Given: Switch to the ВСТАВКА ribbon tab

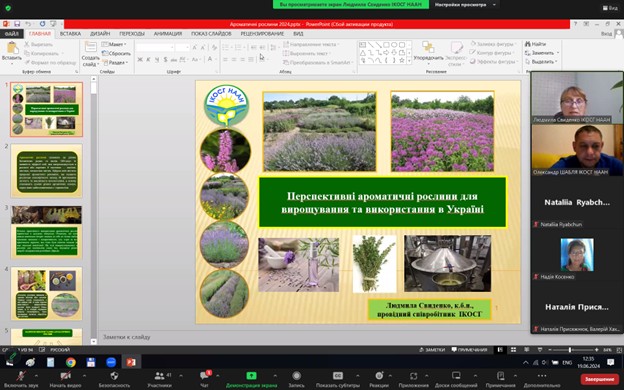Looking at the screenshot, I should tap(70, 34).
